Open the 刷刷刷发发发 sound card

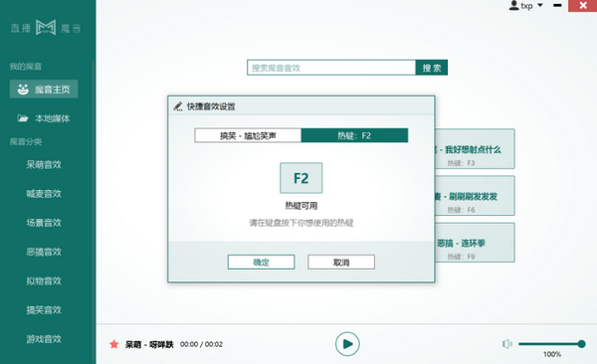tap(475, 196)
